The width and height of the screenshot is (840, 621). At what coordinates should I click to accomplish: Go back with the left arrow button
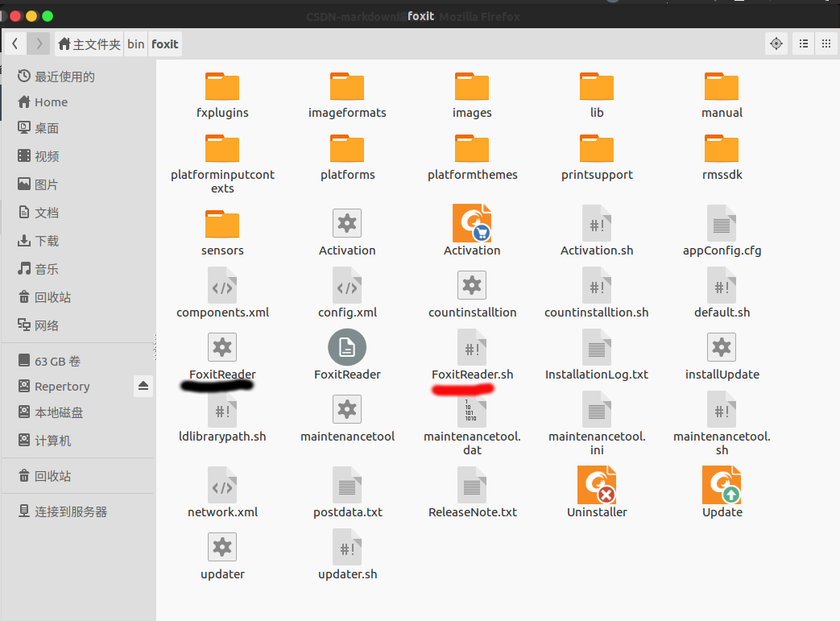pos(15,44)
